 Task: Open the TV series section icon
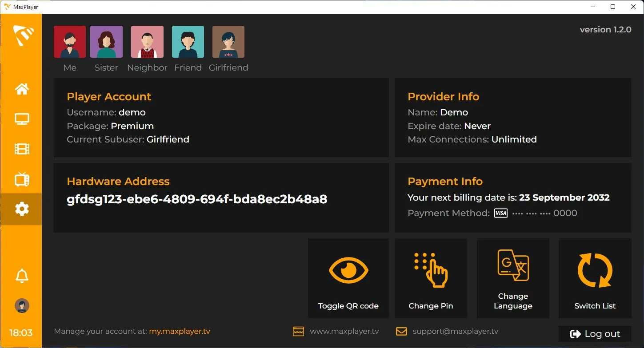point(22,179)
